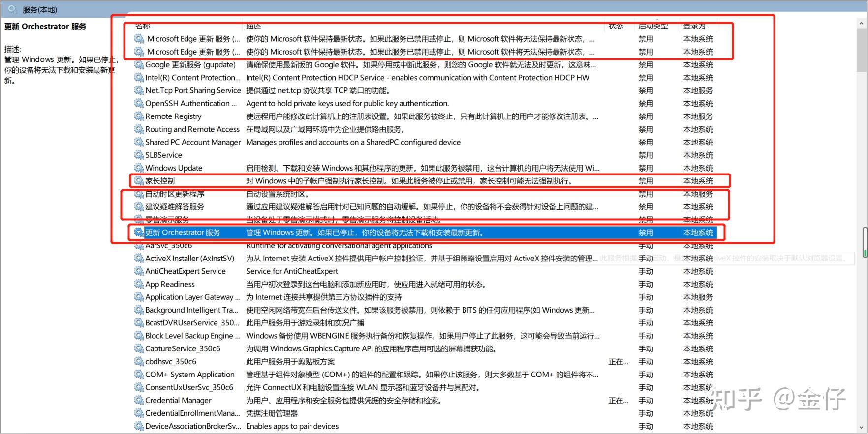Click 手动 startup type in App Readiness row
The width and height of the screenshot is (868, 434).
point(646,284)
